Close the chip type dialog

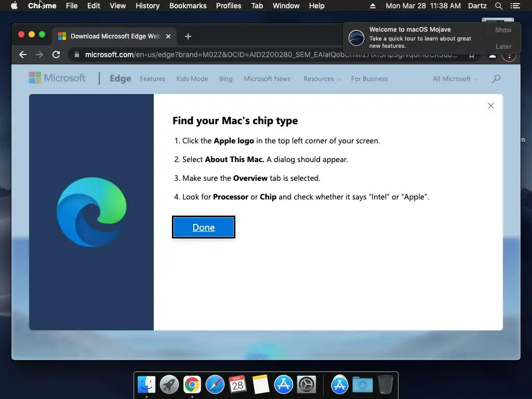point(490,106)
